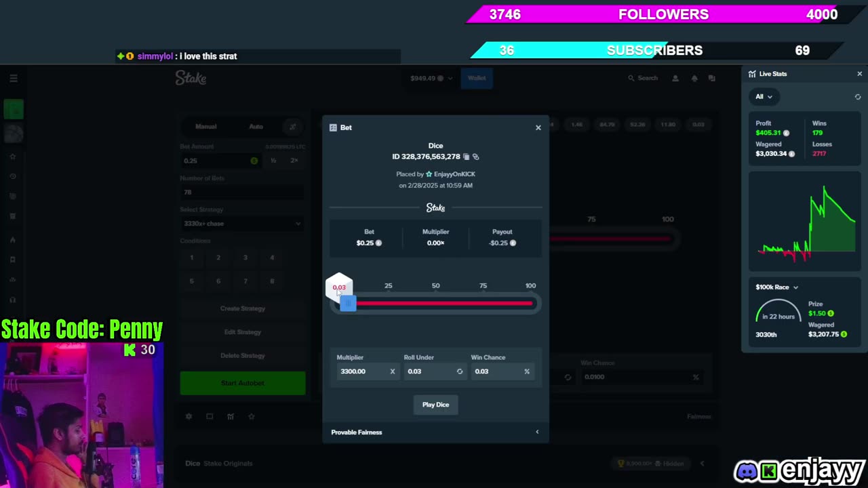
Task: Open the user account icon
Action: (675, 79)
